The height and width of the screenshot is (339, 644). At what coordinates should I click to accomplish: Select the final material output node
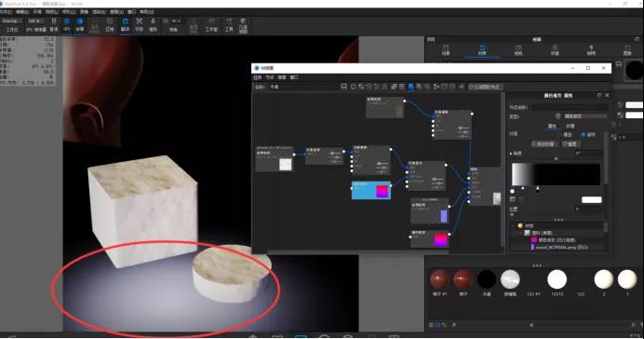tap(486, 186)
